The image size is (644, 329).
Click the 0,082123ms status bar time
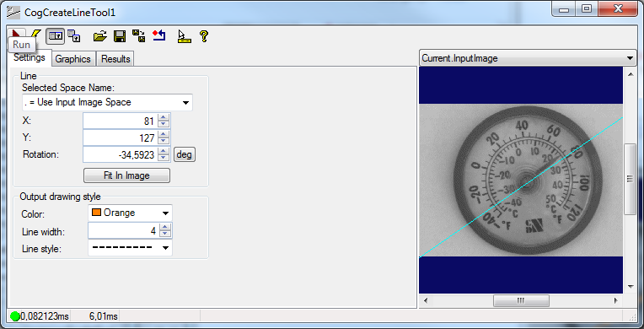click(45, 316)
